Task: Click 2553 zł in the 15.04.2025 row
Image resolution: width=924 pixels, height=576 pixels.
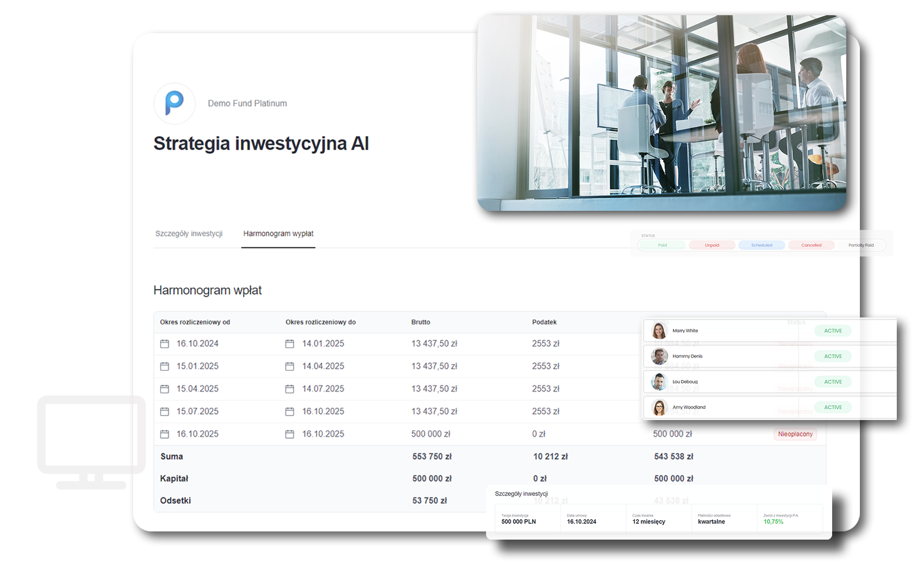Action: (546, 389)
